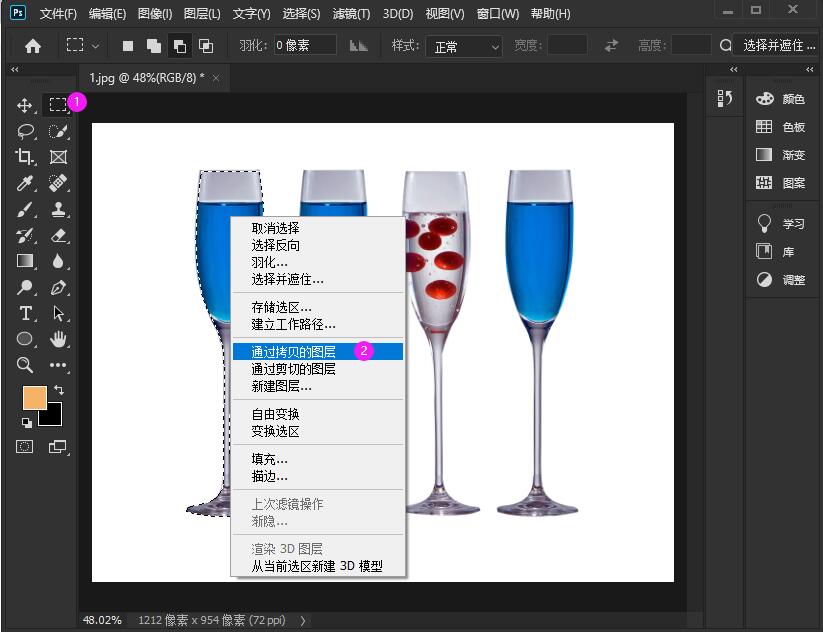Open the 文件(F) menu
Viewport: 823px width, 632px height.
click(58, 14)
